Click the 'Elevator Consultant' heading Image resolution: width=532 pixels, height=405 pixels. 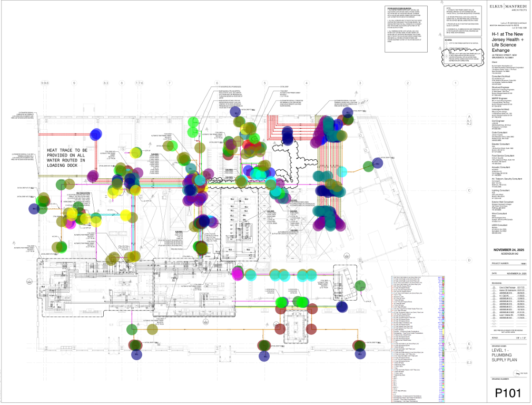point(500,144)
